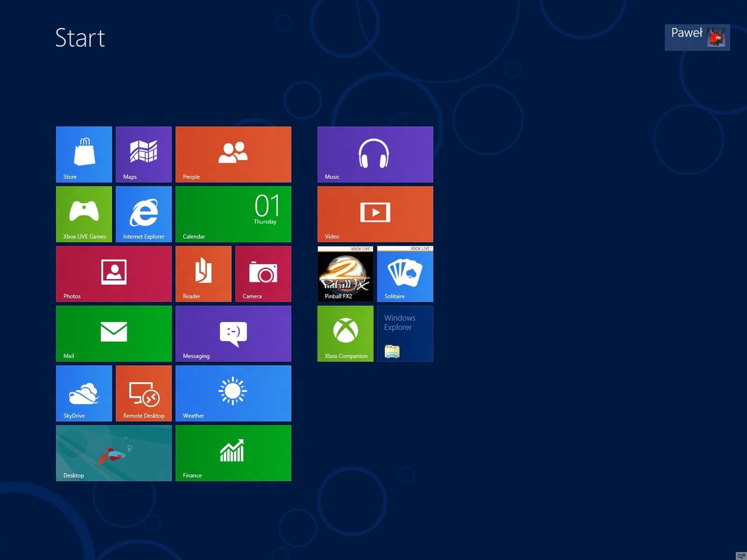Launch the Reader tile
Image resolution: width=747 pixels, height=560 pixels.
coord(204,274)
